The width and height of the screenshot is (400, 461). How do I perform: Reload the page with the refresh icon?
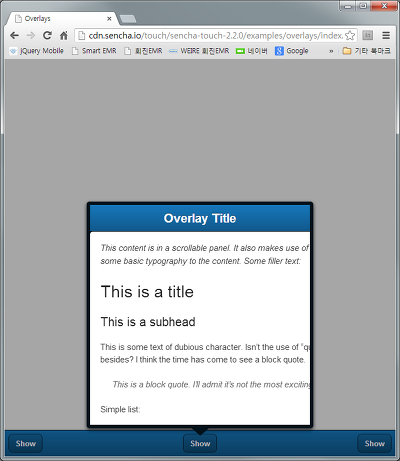pyautogui.click(x=47, y=35)
